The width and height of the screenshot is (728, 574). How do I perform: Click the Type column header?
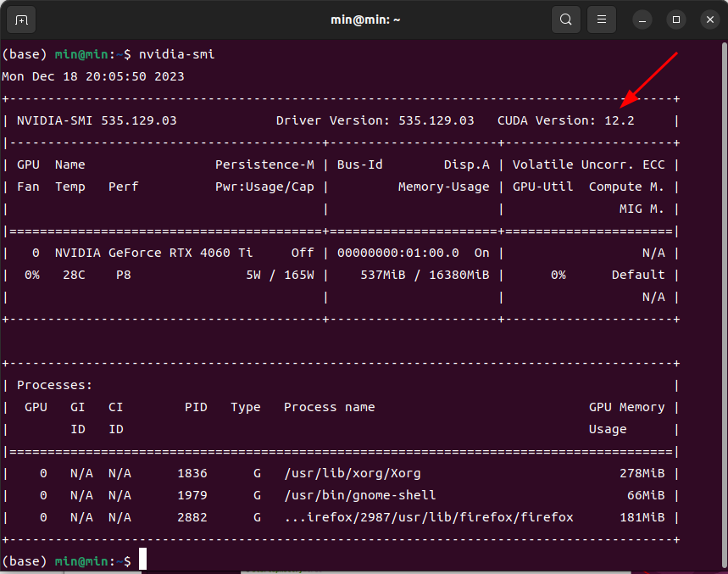click(246, 407)
